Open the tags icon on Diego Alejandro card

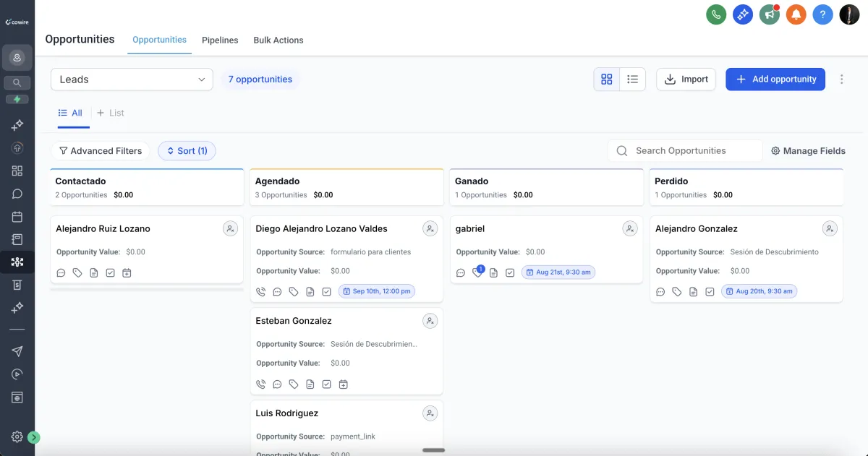pyautogui.click(x=294, y=292)
